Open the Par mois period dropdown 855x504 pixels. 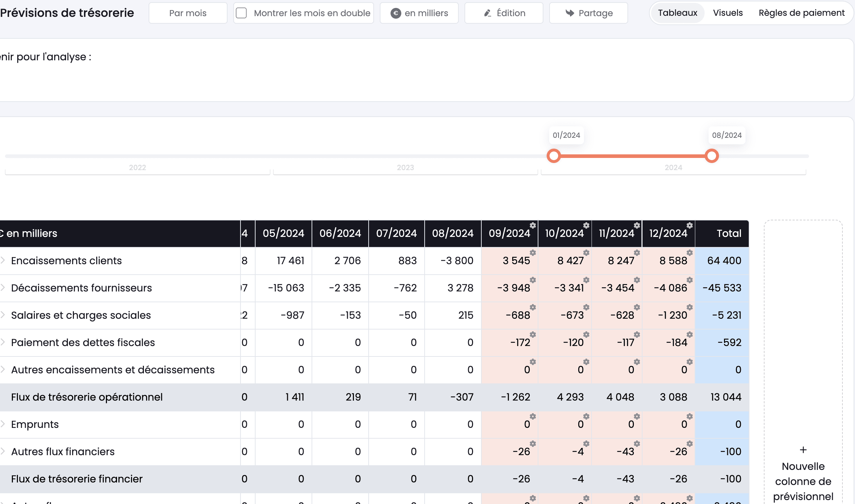tap(188, 13)
